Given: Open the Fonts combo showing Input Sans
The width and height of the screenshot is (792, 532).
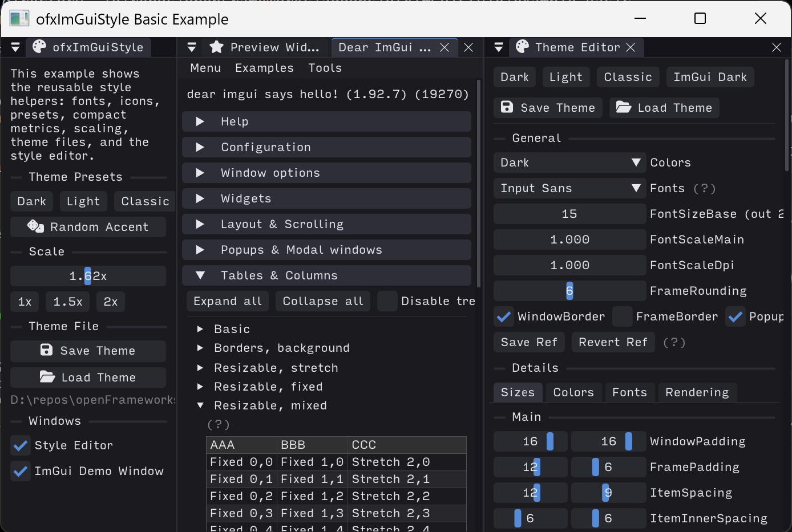Looking at the screenshot, I should pos(569,188).
